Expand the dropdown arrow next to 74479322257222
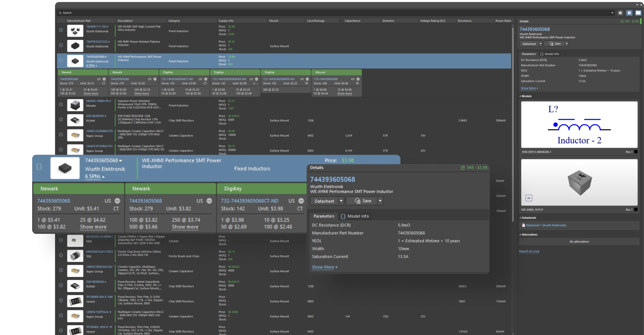This screenshot has width=644, height=335. pos(109,42)
